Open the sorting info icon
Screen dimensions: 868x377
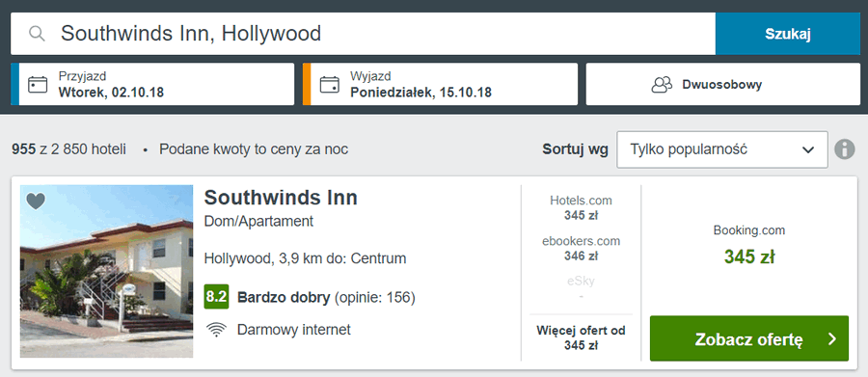click(845, 149)
